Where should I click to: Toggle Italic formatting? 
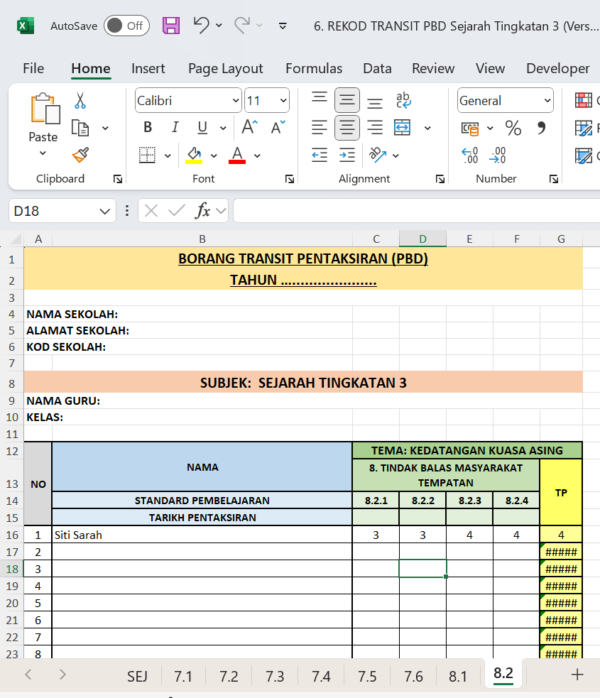[x=175, y=128]
